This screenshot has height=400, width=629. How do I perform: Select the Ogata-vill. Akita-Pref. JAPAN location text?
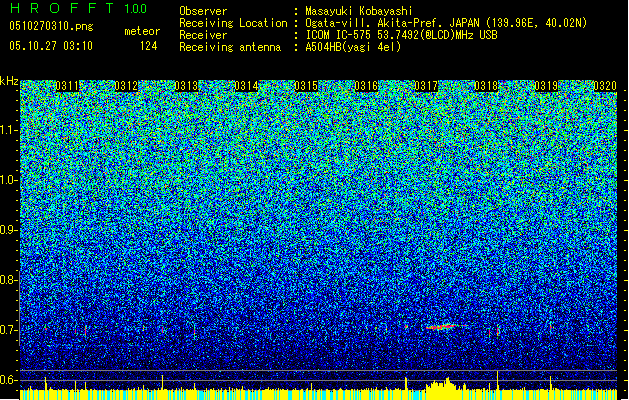click(446, 23)
